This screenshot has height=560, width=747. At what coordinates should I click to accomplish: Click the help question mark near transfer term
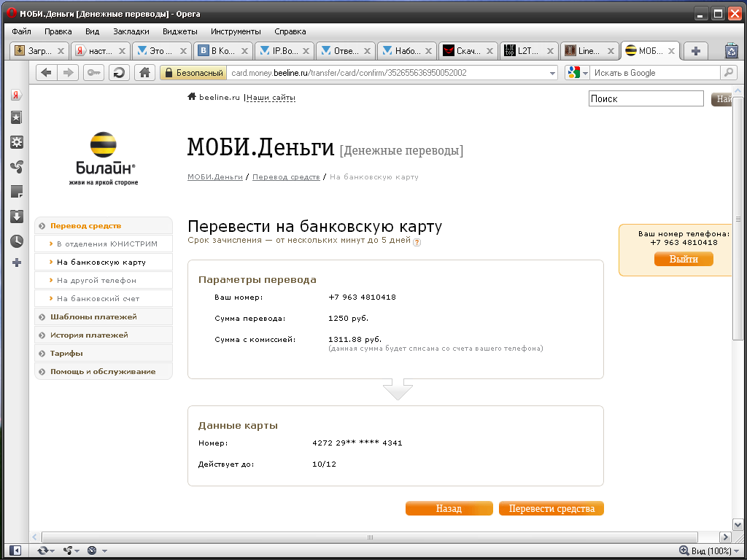417,242
